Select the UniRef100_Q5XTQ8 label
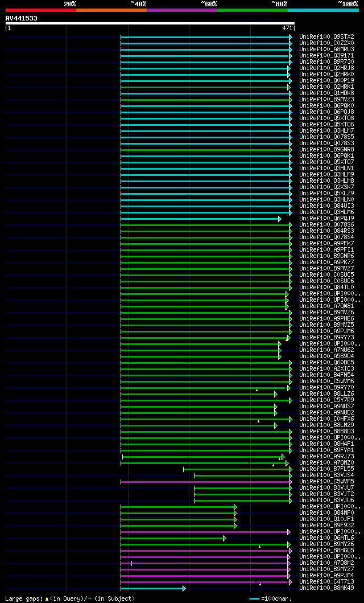 point(327,118)
